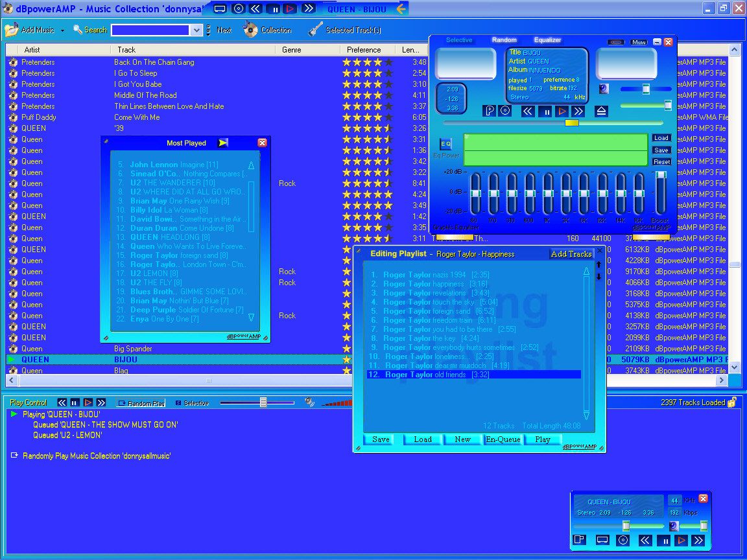
Task: Open the Menu button in equalizer player
Action: 638,42
